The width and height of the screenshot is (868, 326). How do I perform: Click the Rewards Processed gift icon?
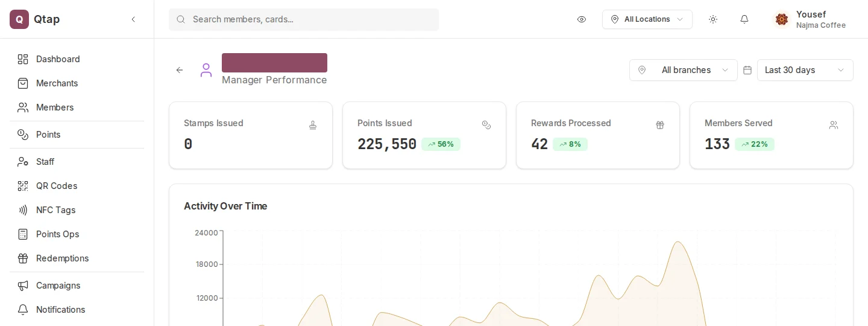[660, 125]
